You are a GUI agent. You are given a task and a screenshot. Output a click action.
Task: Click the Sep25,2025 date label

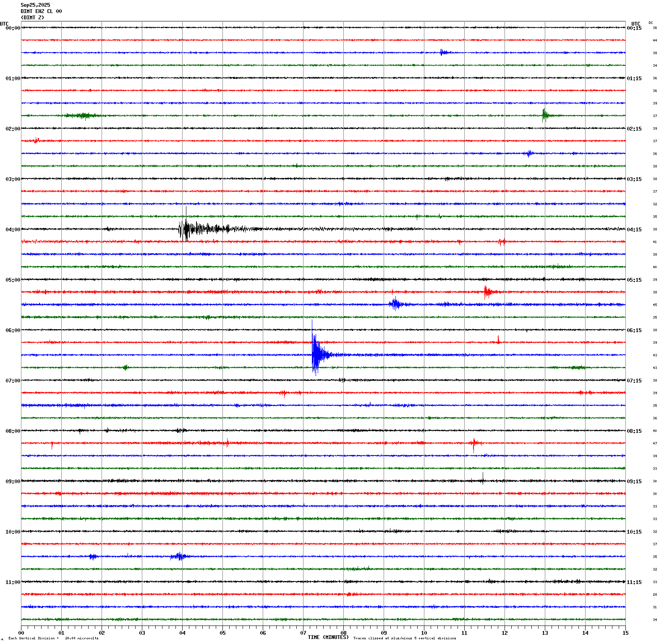(35, 5)
